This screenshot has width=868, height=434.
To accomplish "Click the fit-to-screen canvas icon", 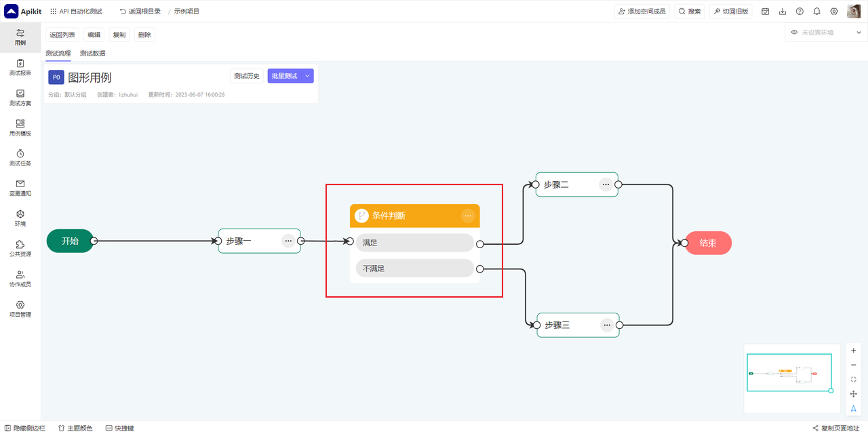I will (x=854, y=380).
